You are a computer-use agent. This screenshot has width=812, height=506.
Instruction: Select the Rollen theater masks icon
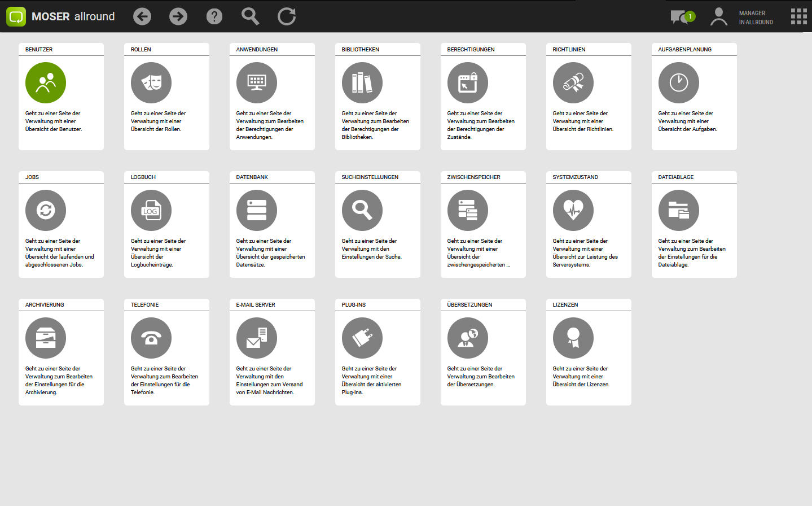[x=151, y=82]
